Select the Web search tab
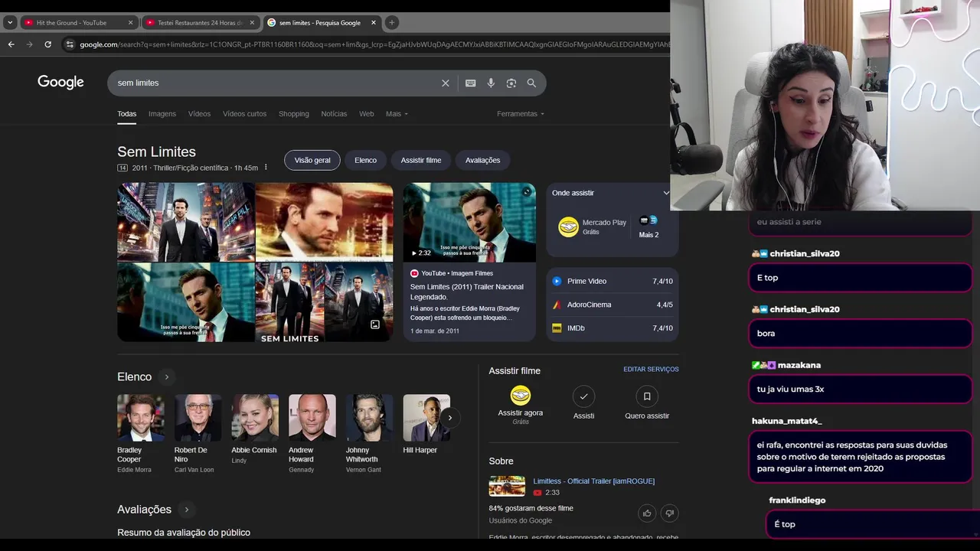This screenshot has width=980, height=551. point(367,114)
